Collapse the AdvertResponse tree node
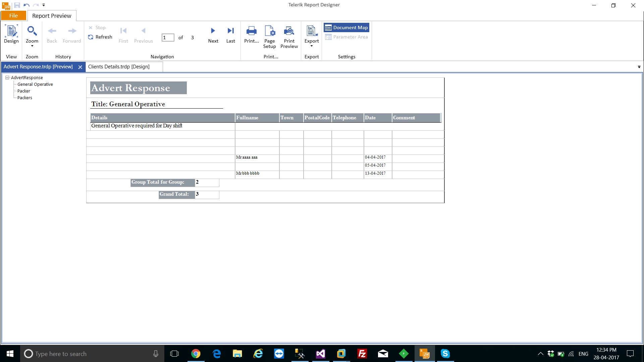 click(x=7, y=77)
